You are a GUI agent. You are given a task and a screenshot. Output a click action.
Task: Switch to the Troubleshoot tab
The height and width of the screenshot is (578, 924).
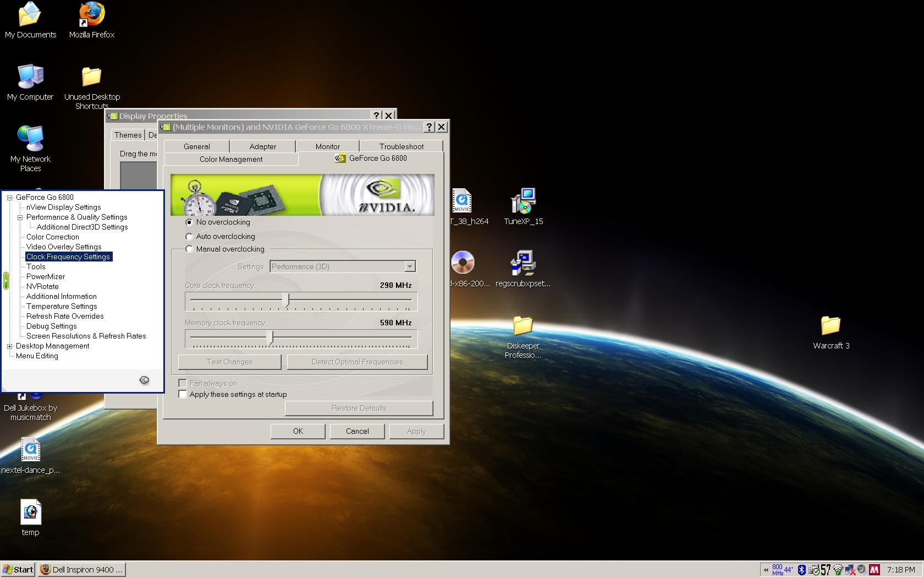click(x=402, y=146)
